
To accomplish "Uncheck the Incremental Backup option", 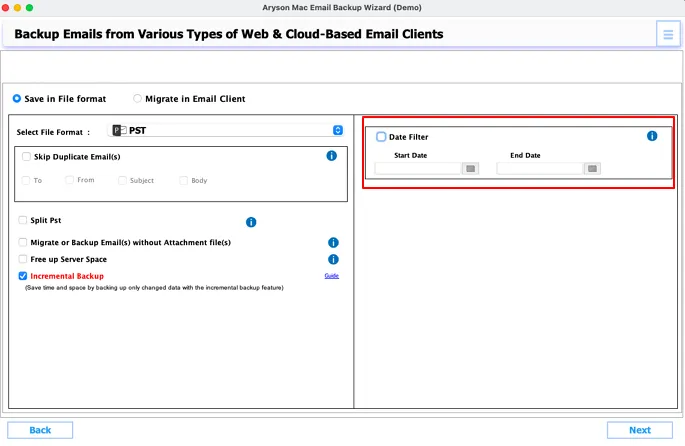I will click(23, 276).
